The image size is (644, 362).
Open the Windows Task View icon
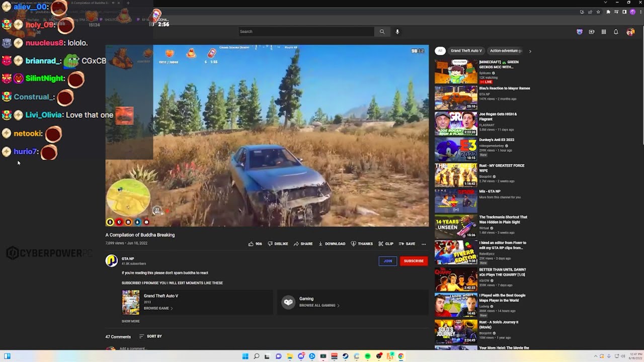[x=267, y=356]
